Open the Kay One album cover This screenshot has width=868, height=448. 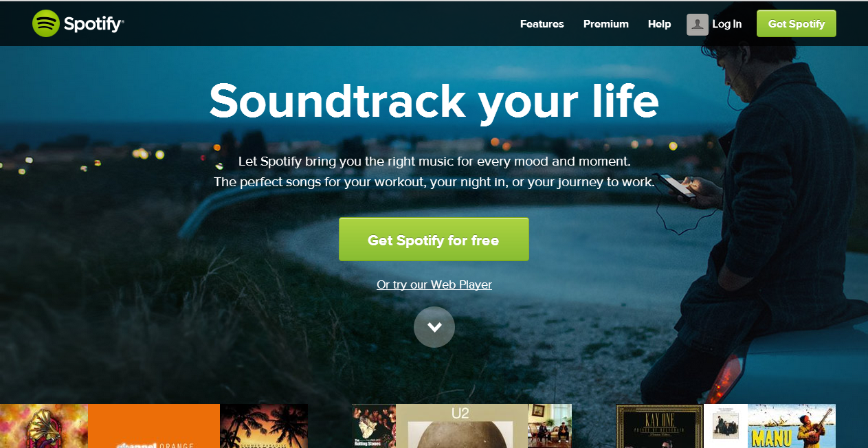coord(660,426)
